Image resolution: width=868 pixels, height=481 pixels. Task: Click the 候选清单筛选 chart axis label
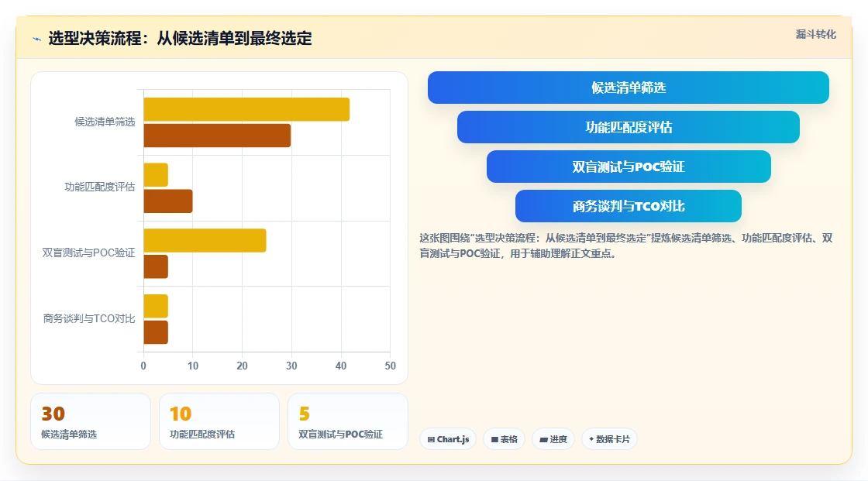pos(105,122)
